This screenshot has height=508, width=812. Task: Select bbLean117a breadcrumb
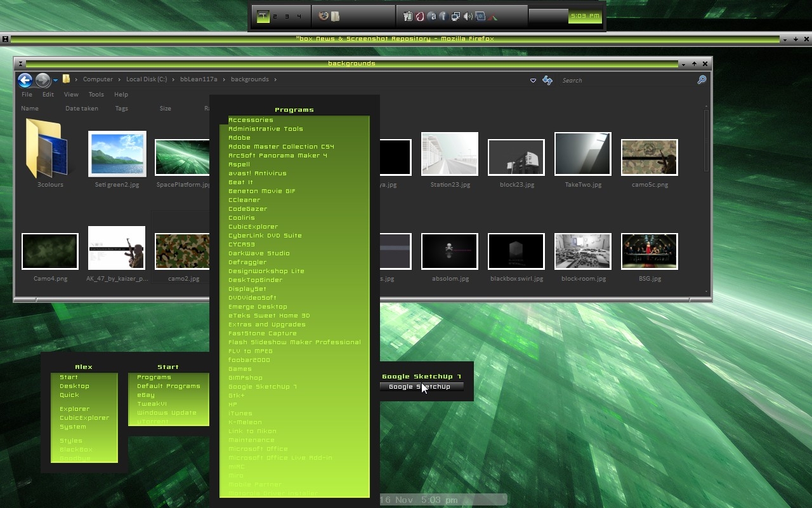[x=199, y=79]
